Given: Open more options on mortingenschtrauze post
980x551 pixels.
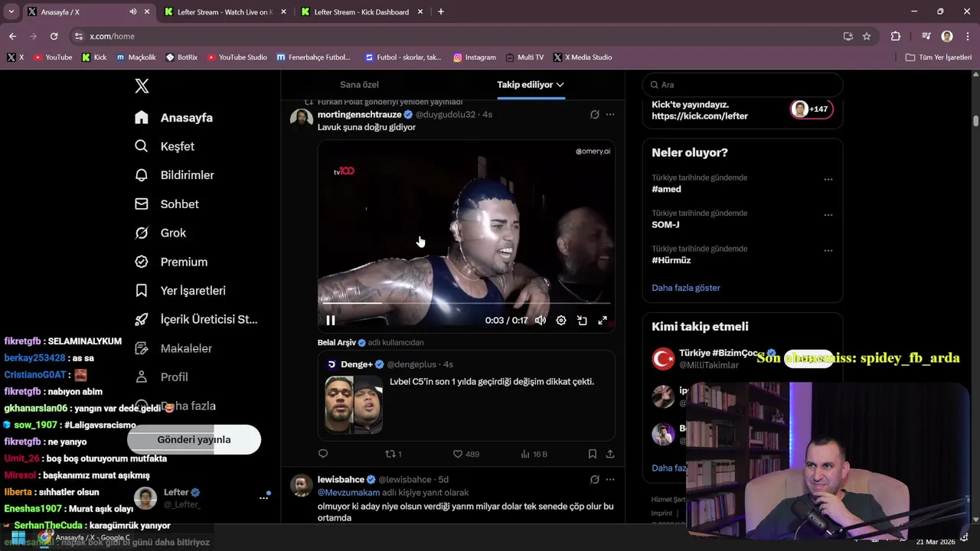Looking at the screenshot, I should pos(610,115).
